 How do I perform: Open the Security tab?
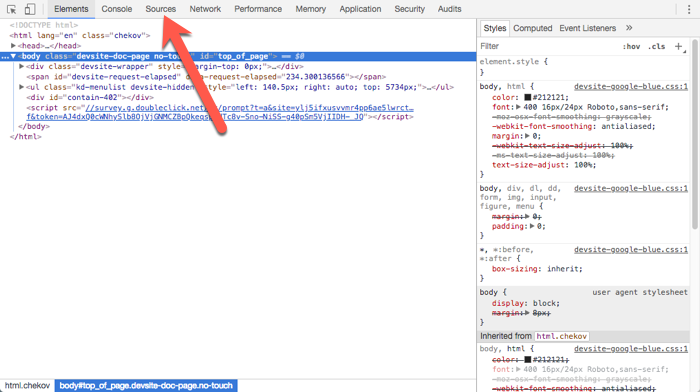click(409, 9)
